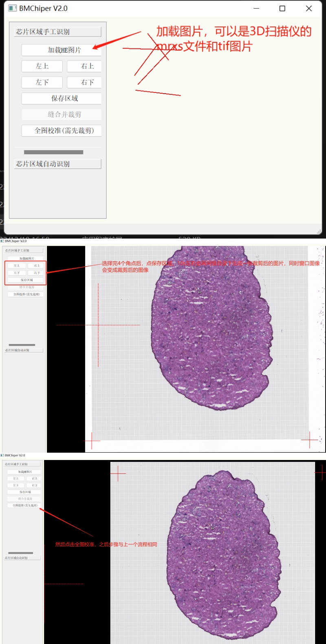Maximize the top BMChiper V2.0 window

pyautogui.click(x=282, y=9)
